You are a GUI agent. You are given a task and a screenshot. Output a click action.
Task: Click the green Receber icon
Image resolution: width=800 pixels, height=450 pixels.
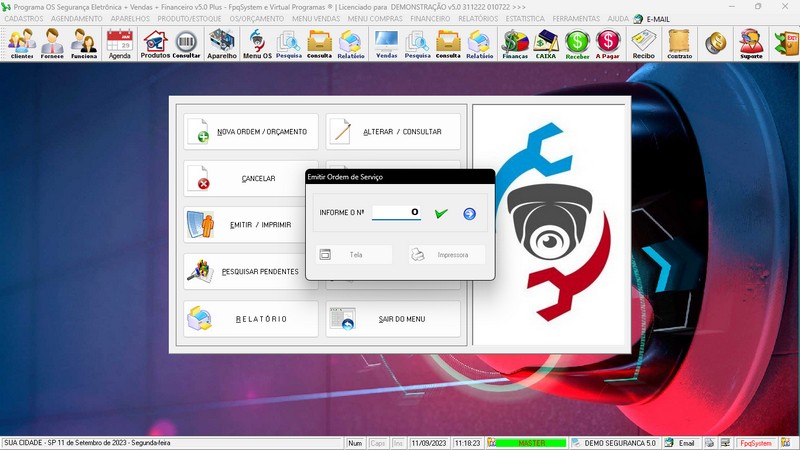click(x=577, y=43)
